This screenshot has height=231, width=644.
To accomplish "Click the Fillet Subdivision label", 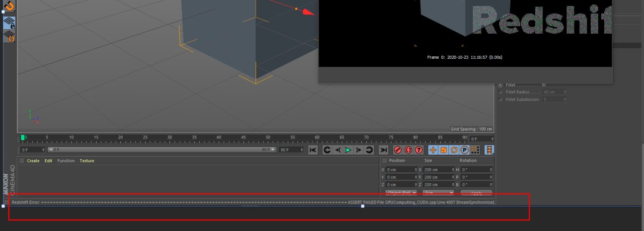I will click(522, 99).
